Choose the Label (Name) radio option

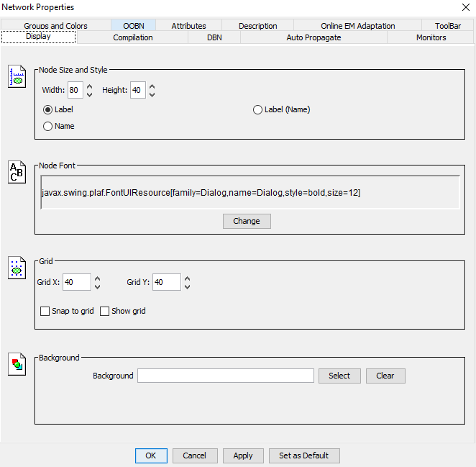[x=258, y=110]
